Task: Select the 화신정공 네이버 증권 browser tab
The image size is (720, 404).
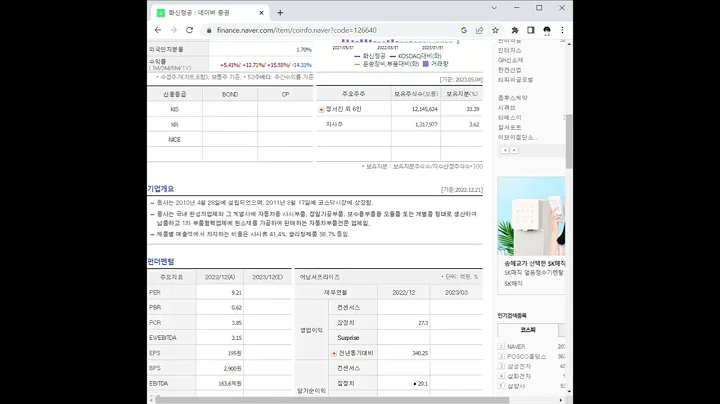Action: [210, 13]
